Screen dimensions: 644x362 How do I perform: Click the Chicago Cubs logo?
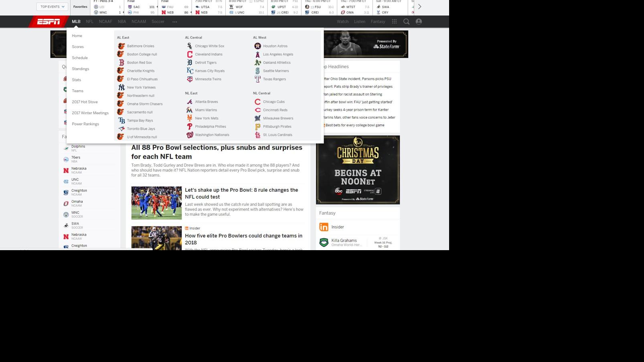point(257,102)
